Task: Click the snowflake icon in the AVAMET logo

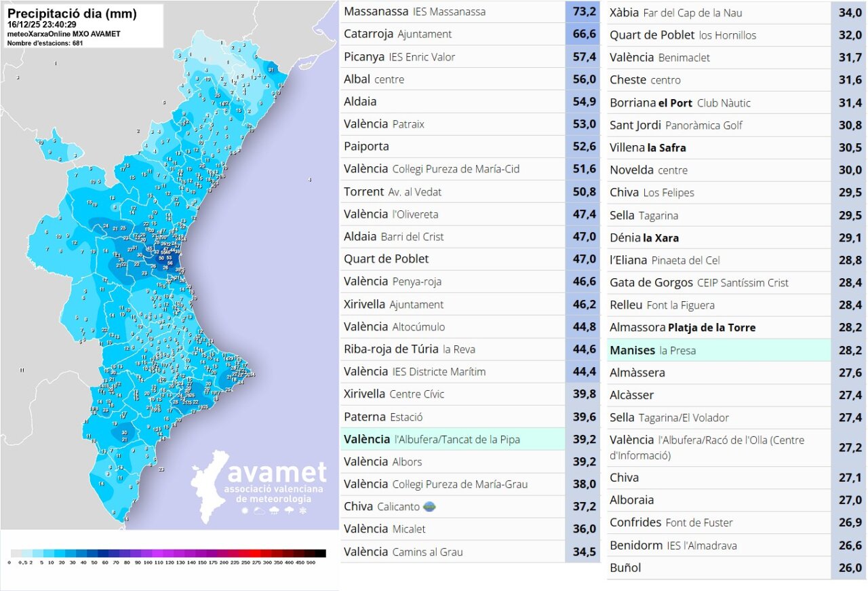Action: coord(303,510)
